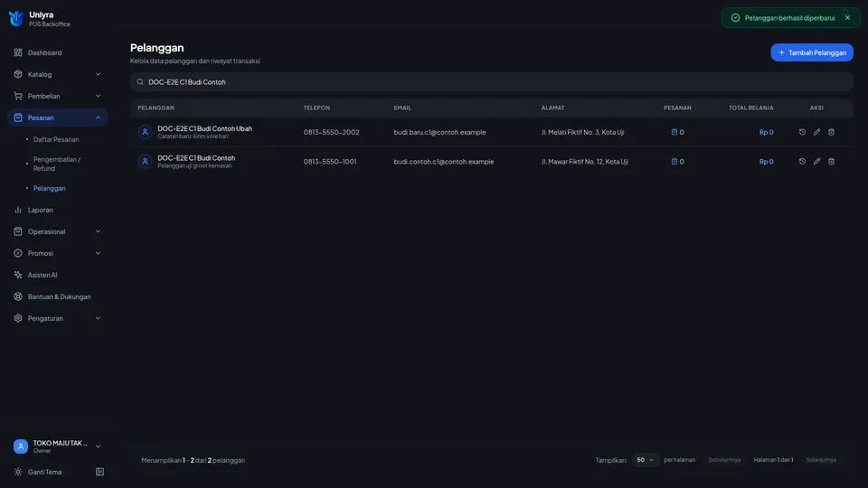Image resolution: width=868 pixels, height=488 pixels.
Task: Click the Pengaturan gear icon
Action: 18,318
